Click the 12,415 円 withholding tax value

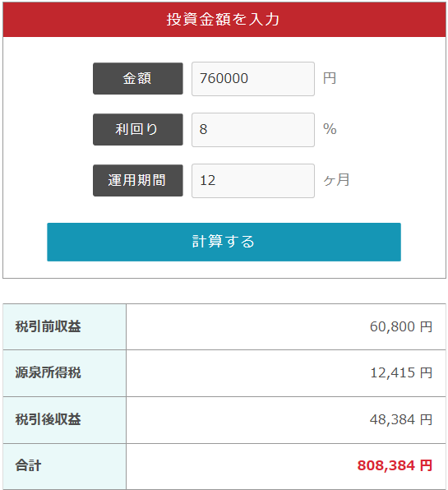tap(401, 372)
